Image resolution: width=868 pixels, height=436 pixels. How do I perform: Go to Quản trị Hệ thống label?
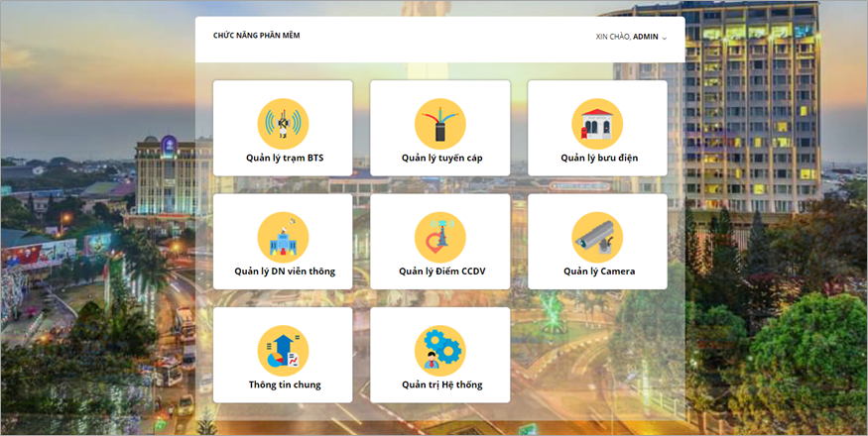click(x=441, y=385)
